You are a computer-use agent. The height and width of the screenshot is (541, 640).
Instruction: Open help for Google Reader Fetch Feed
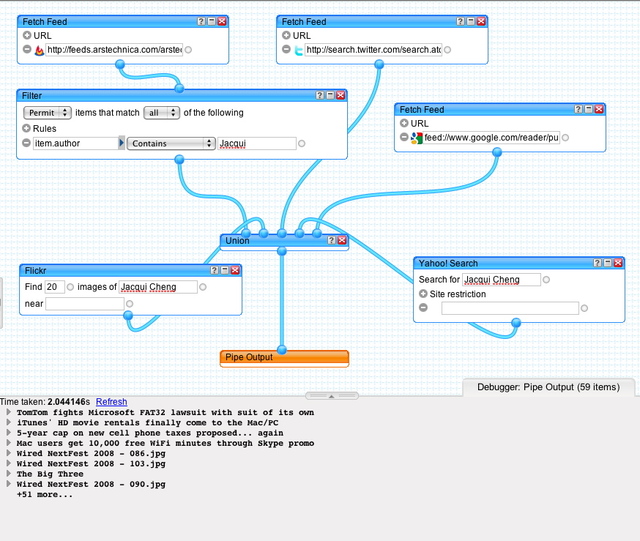click(578, 109)
